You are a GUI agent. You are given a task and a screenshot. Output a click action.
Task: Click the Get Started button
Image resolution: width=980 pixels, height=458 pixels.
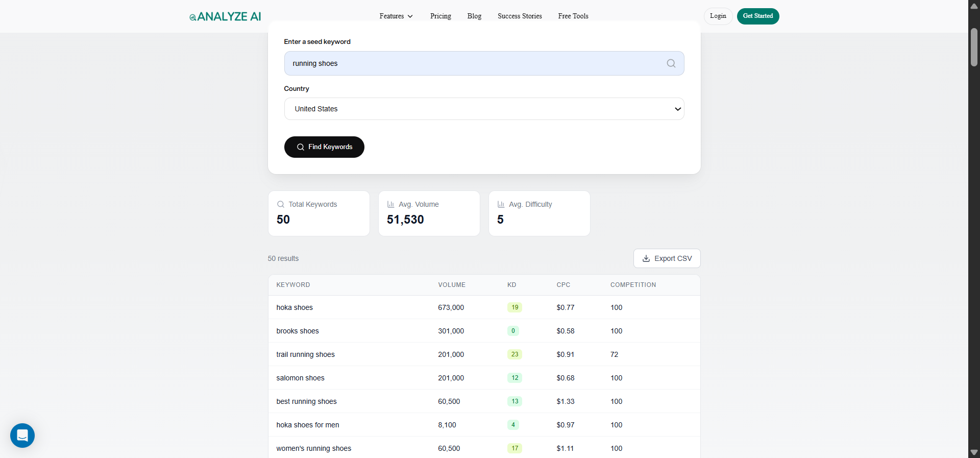pos(758,16)
